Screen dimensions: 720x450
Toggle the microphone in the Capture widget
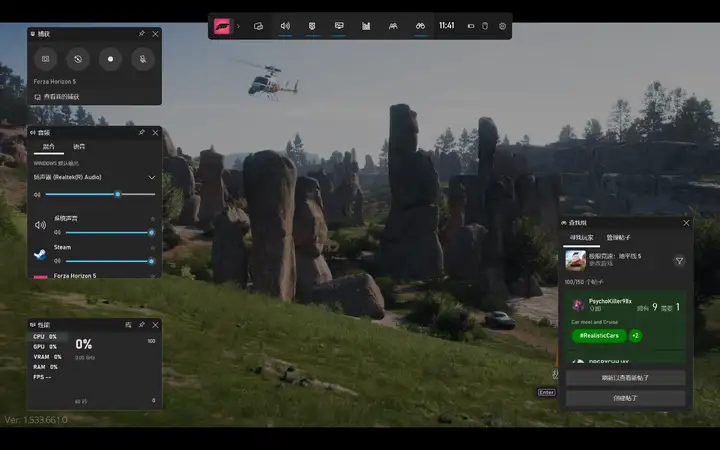143,59
